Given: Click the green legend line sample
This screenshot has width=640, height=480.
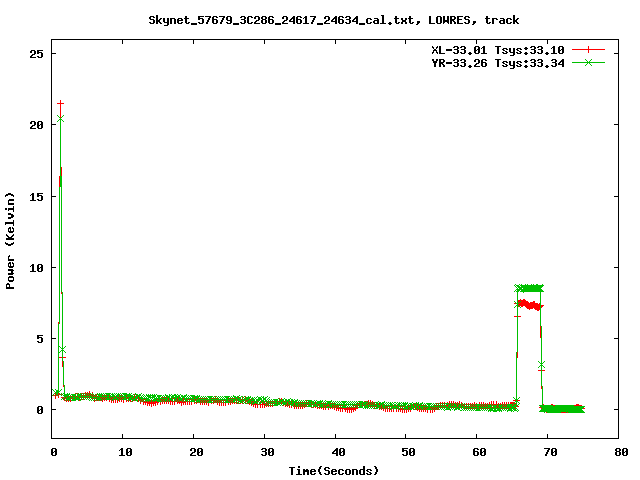Looking at the screenshot, I should click(588, 62).
